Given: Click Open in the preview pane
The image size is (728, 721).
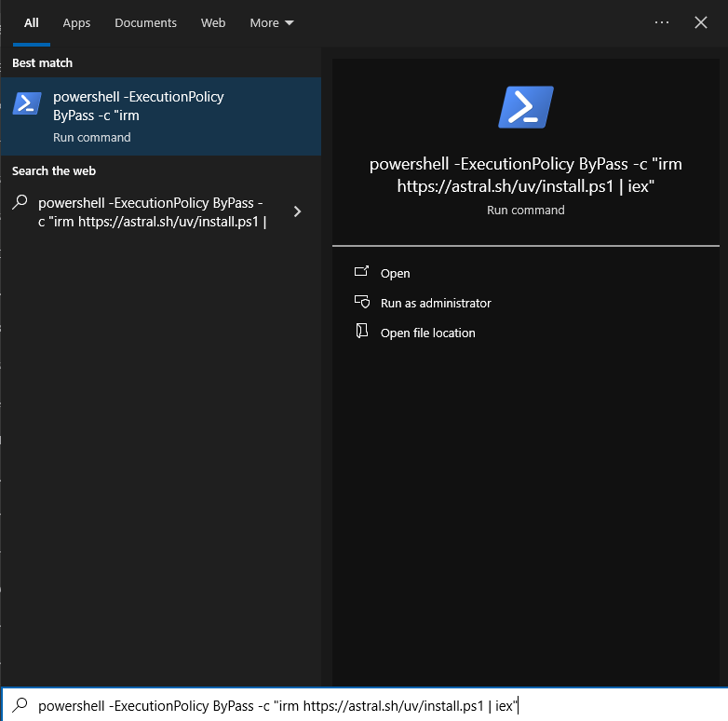Looking at the screenshot, I should [x=395, y=273].
